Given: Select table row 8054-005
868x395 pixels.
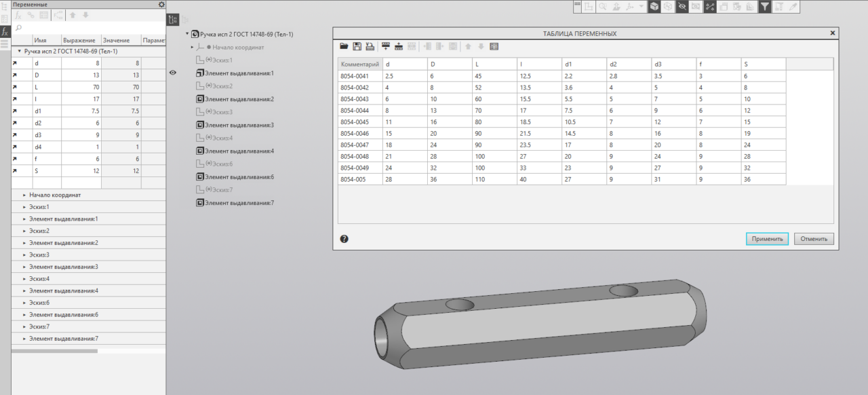Looking at the screenshot, I should click(x=561, y=179).
